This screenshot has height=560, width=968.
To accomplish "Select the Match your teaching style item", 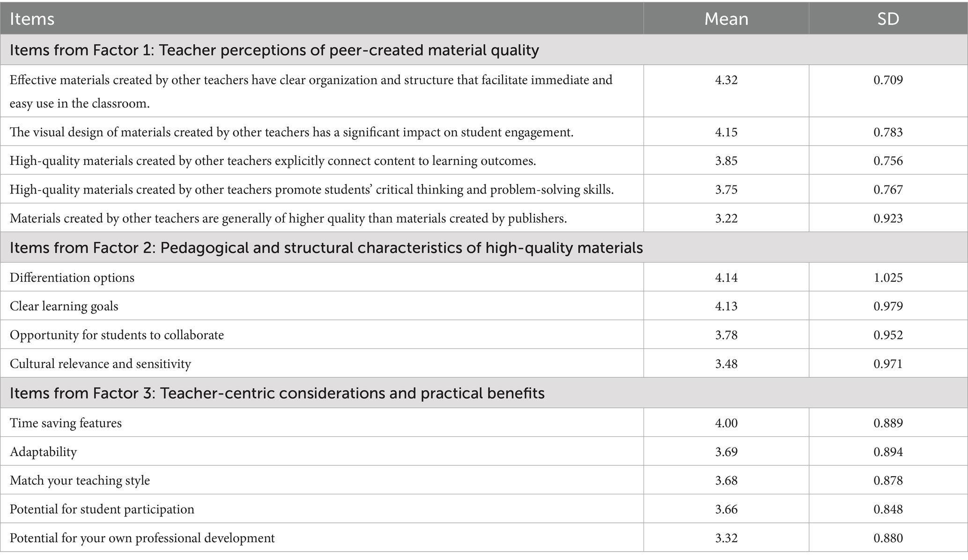I will (80, 480).
